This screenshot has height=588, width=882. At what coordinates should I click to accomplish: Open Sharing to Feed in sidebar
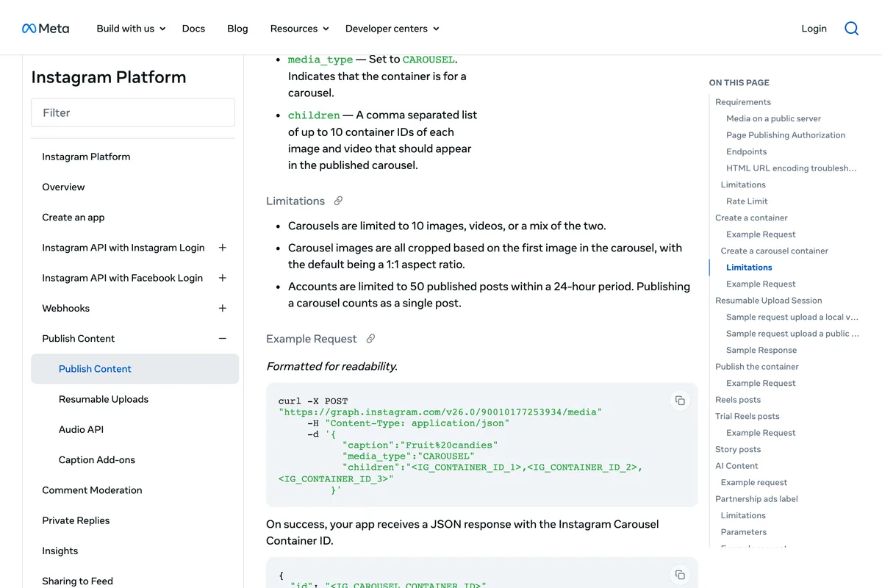click(x=77, y=581)
